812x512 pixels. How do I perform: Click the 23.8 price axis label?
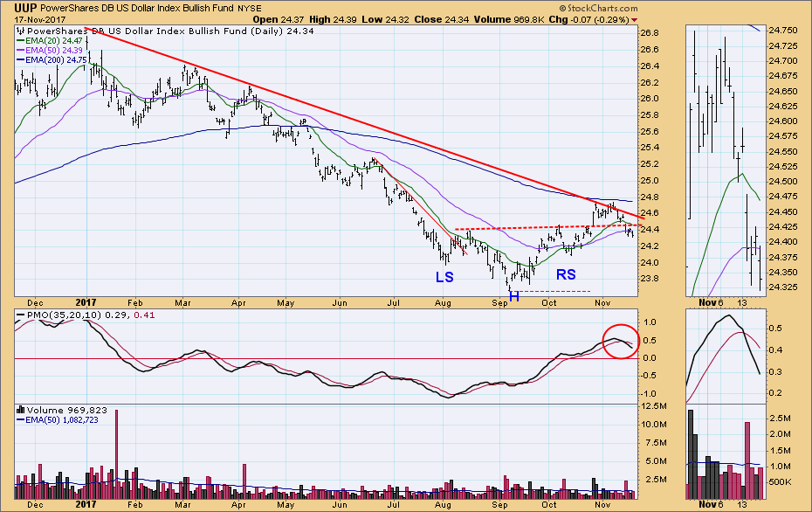[x=650, y=279]
